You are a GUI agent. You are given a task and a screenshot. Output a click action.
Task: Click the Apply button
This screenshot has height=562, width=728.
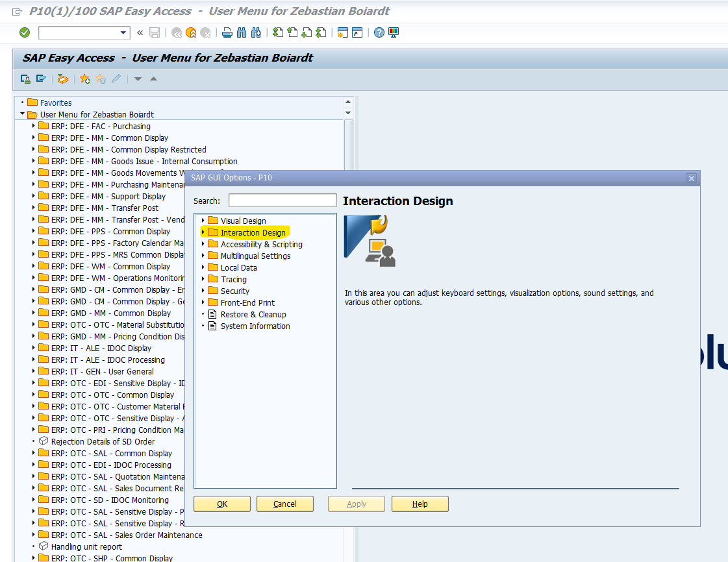pyautogui.click(x=356, y=504)
